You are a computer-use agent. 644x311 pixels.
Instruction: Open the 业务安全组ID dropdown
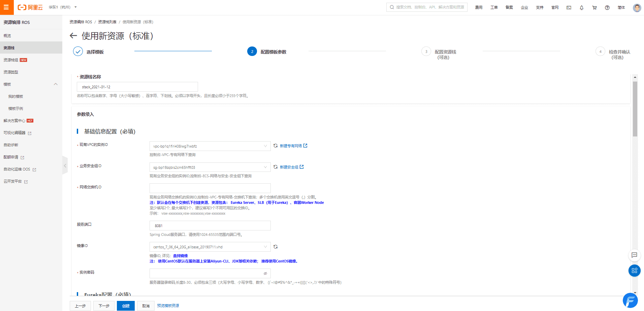pyautogui.click(x=210, y=167)
